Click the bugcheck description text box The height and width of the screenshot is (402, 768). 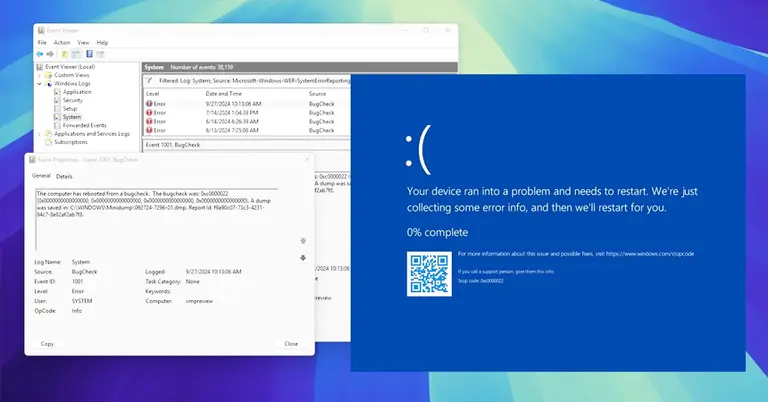pyautogui.click(x=157, y=219)
